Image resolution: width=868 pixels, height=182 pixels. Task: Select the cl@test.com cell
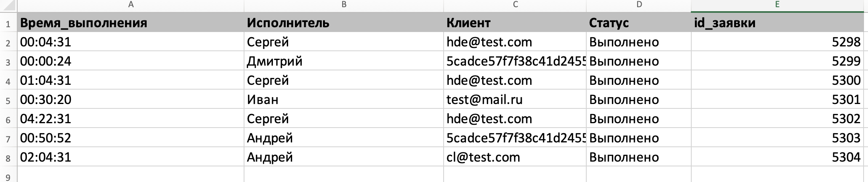(x=515, y=157)
